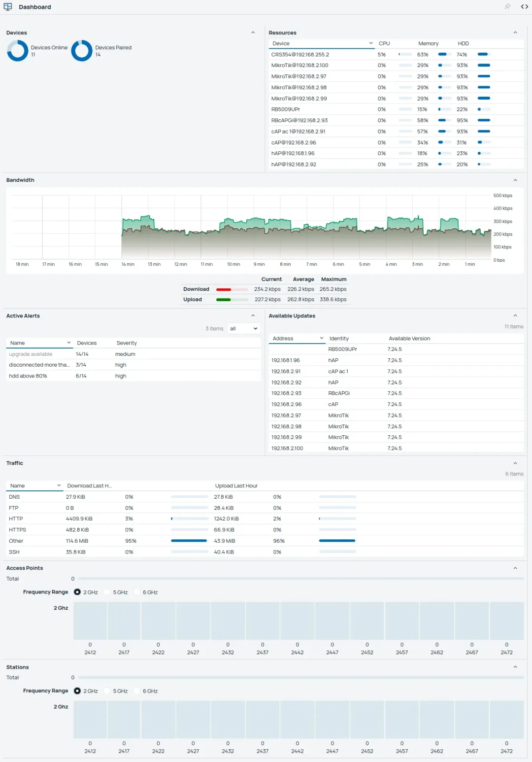532x762 pixels.
Task: Open the Address column dropdown arrow in Available Updates
Action: (x=322, y=338)
